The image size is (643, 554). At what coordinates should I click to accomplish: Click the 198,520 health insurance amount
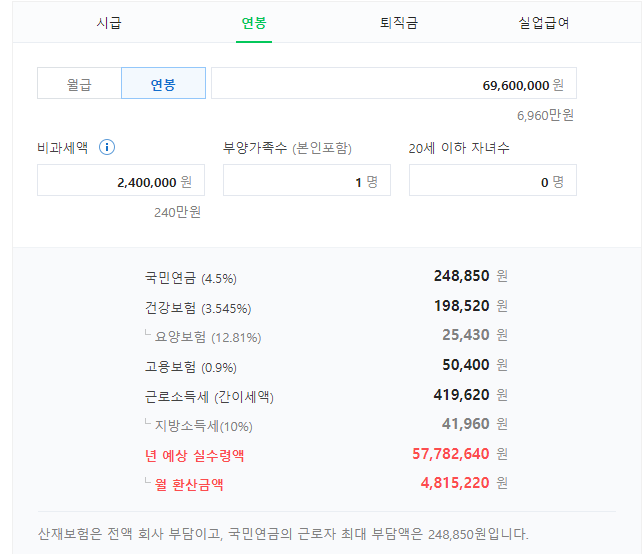pyautogui.click(x=461, y=306)
